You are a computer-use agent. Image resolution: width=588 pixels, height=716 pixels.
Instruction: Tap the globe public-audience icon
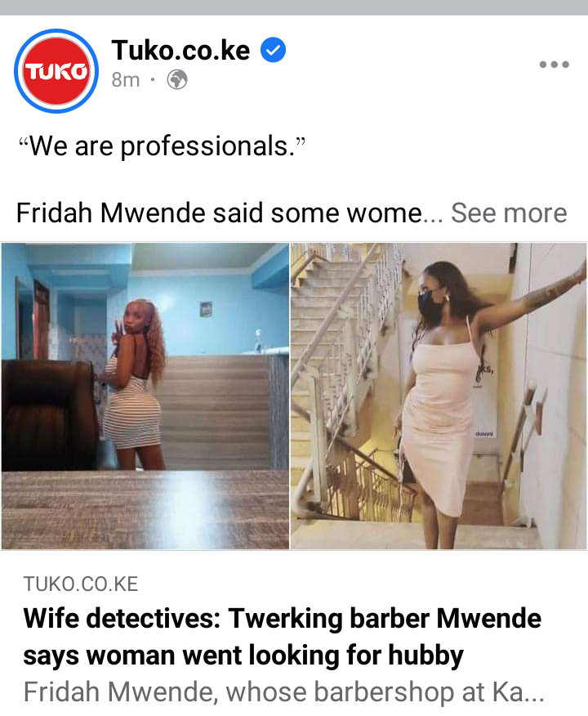pos(177,80)
